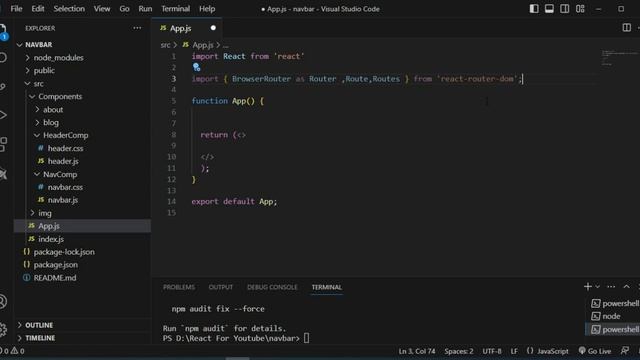
Task: Toggle Primary Side Bar layout icon
Action: pos(534,9)
